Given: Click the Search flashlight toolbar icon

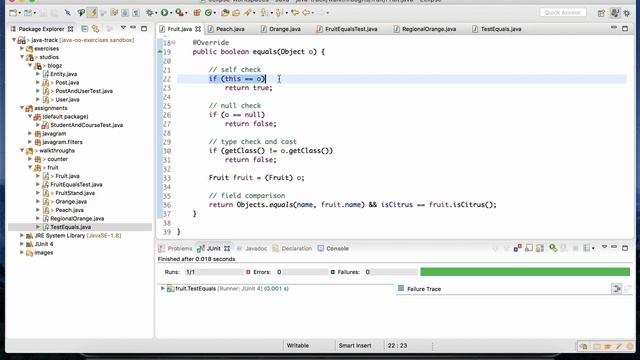Looking at the screenshot, I should coord(248,13).
